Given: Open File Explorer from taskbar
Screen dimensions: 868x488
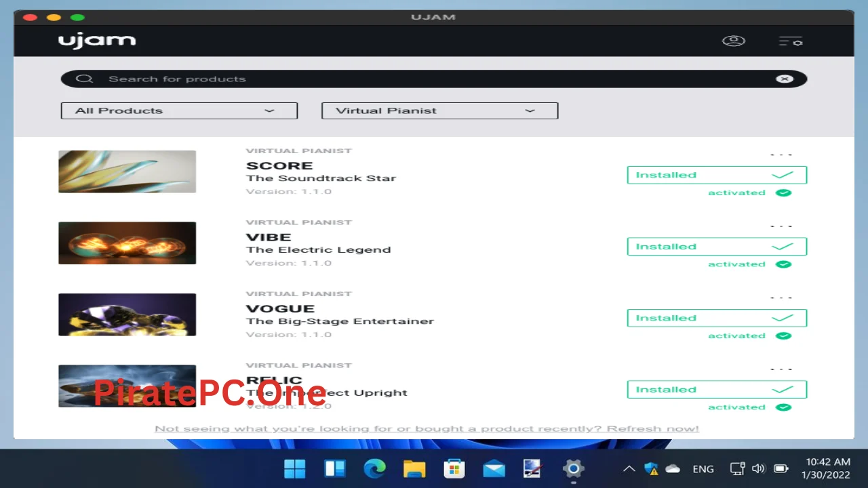Looking at the screenshot, I should tap(414, 468).
